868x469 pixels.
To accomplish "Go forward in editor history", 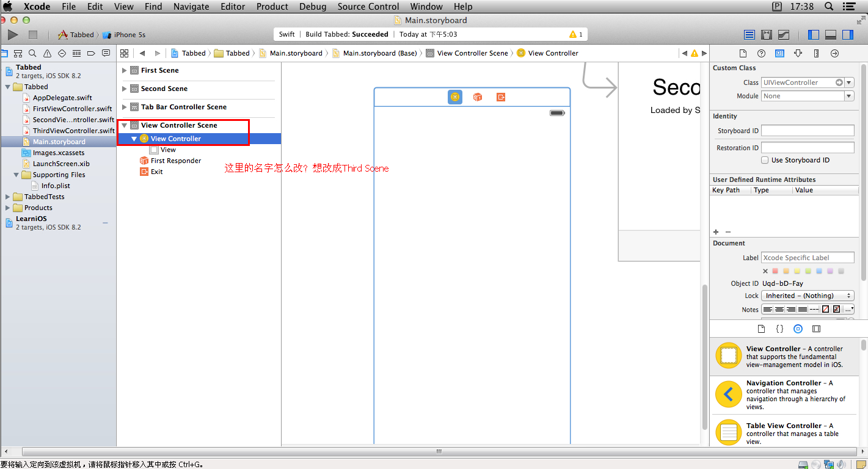I will click(158, 53).
